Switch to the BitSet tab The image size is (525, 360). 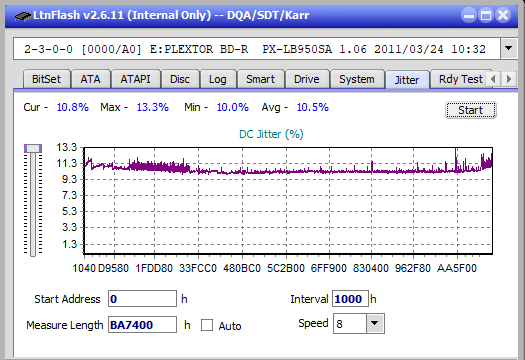click(46, 79)
